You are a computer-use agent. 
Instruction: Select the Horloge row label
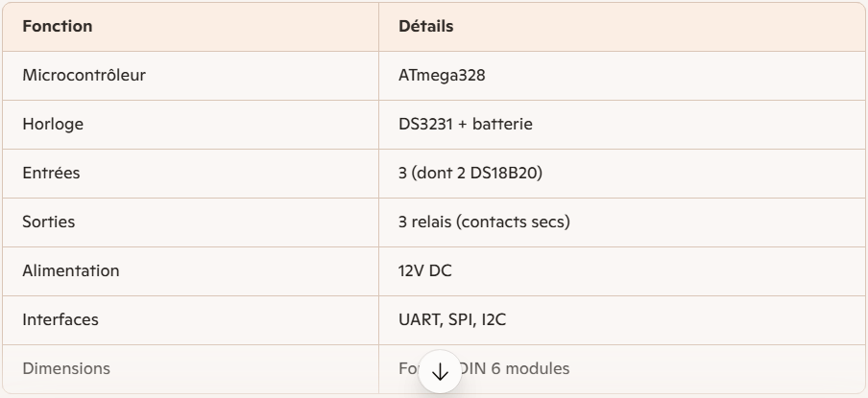[52, 125]
